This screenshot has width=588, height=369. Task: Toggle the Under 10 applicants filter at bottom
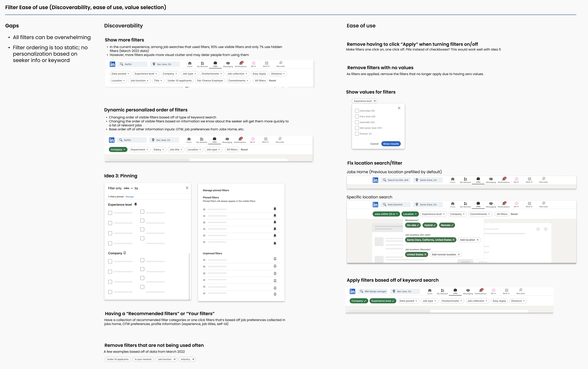click(x=118, y=359)
